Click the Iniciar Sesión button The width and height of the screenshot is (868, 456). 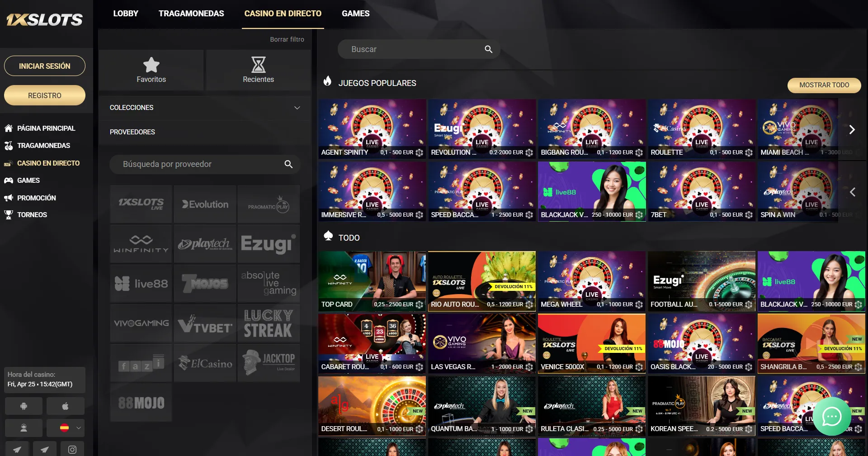(45, 66)
